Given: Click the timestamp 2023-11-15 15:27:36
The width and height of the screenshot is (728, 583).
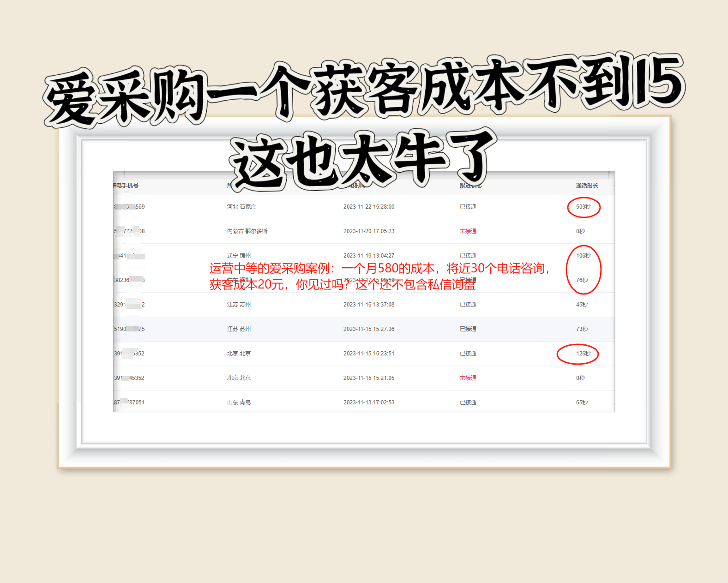Looking at the screenshot, I should [x=369, y=329].
